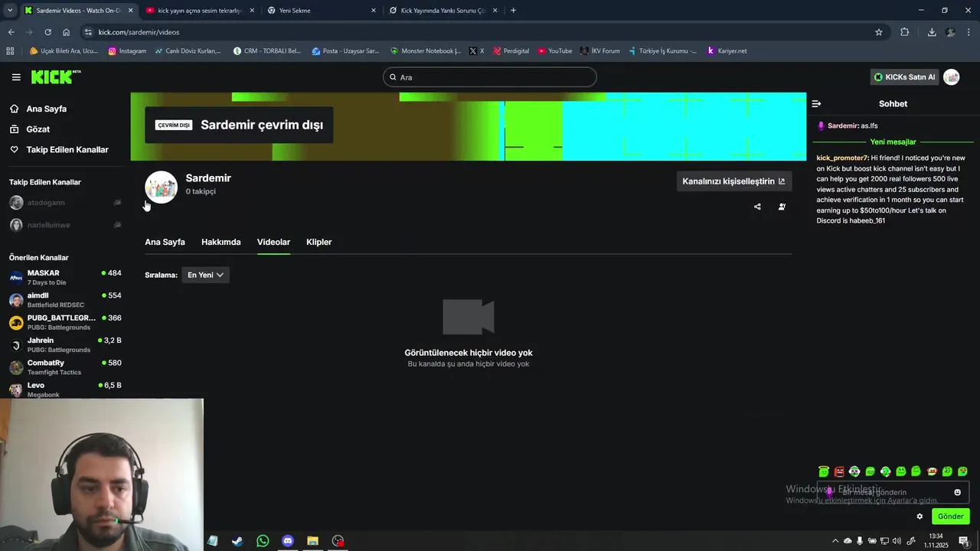980x551 pixels.
Task: Click the user icon beside the share icon
Action: [x=782, y=207]
